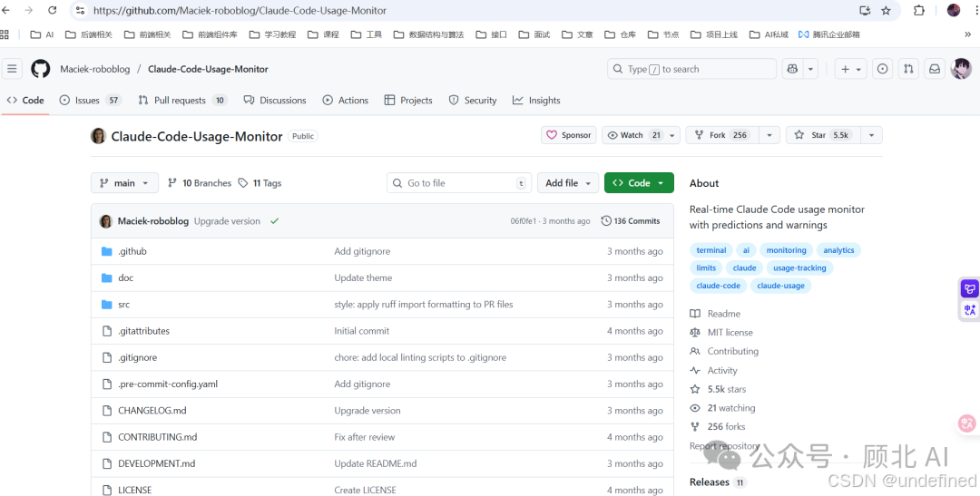Expand the Star lists dropdown arrow
This screenshot has height=496, width=980.
click(x=871, y=135)
